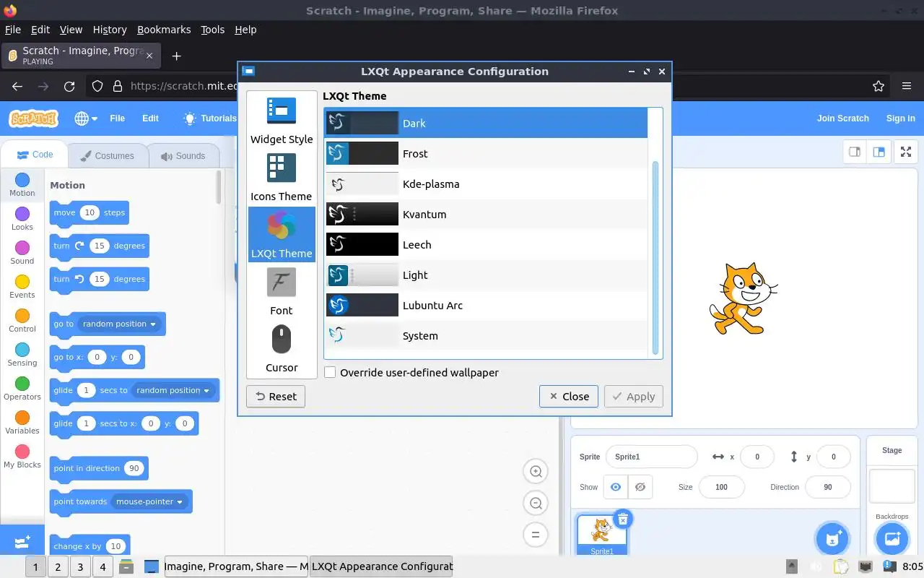The height and width of the screenshot is (578, 924).
Task: Select the Operators block category
Action: [22, 389]
